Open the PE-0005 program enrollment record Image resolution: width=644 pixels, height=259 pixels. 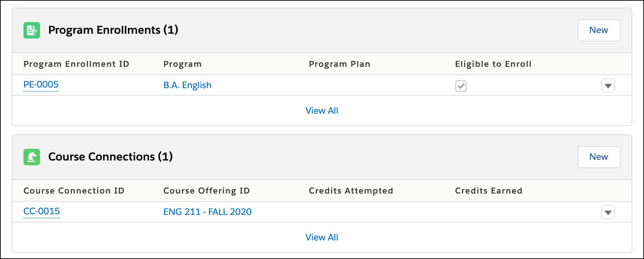41,85
